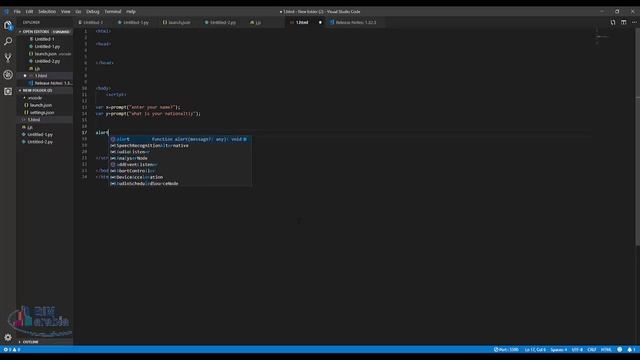The image size is (640, 360).
Task: Select Untitled-1 in Open Editors
Action: click(44, 39)
